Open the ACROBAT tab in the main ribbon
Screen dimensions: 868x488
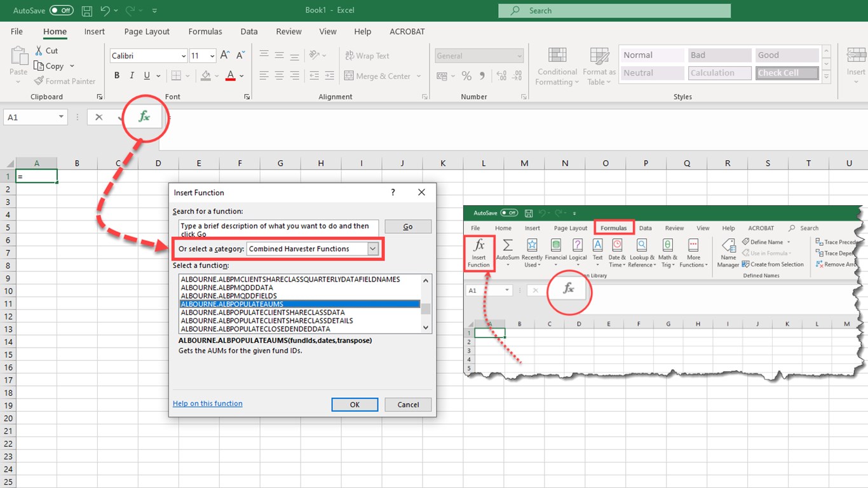407,31
